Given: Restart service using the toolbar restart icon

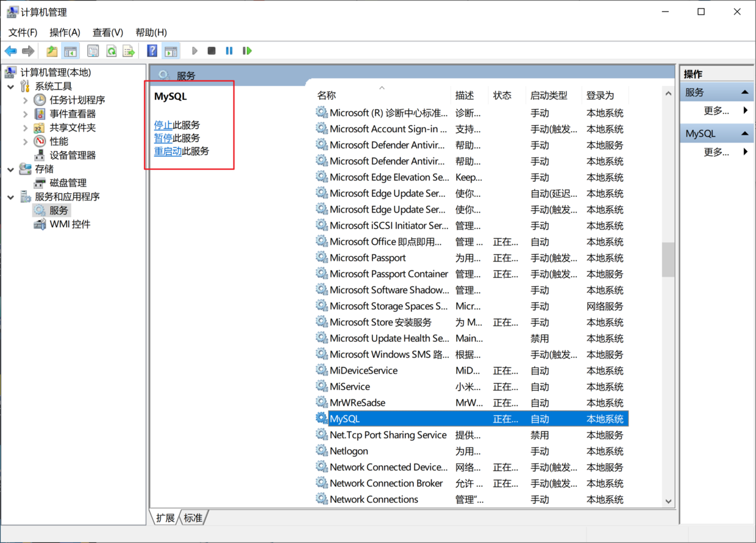Looking at the screenshot, I should tap(247, 51).
